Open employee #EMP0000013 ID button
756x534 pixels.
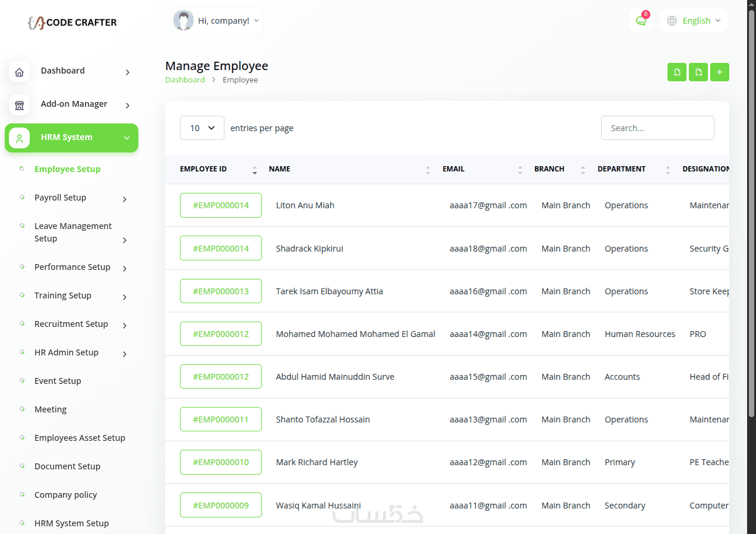(221, 291)
